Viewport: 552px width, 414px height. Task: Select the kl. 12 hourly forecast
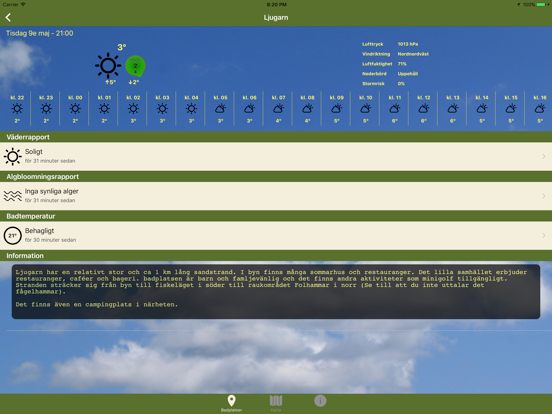tap(424, 109)
